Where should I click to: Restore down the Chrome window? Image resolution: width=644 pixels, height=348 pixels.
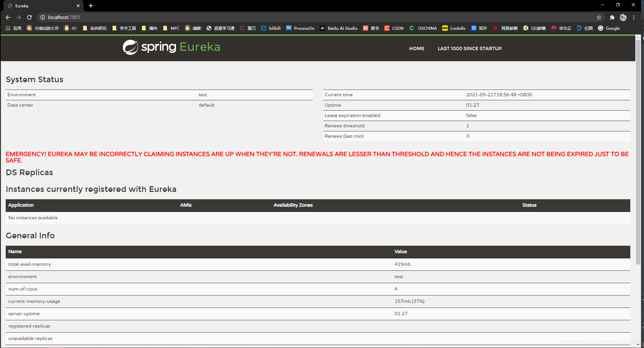618,5
